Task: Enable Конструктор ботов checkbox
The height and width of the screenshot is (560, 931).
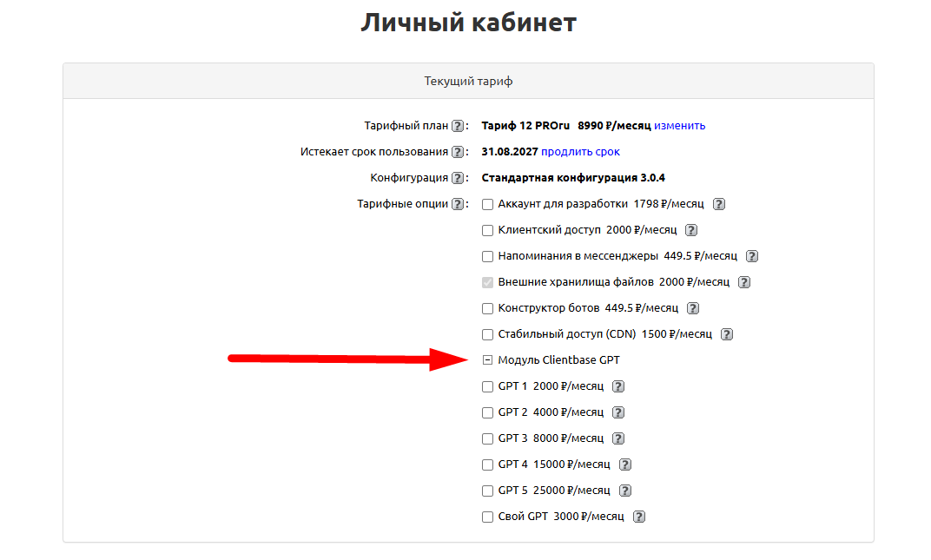Action: pyautogui.click(x=487, y=309)
